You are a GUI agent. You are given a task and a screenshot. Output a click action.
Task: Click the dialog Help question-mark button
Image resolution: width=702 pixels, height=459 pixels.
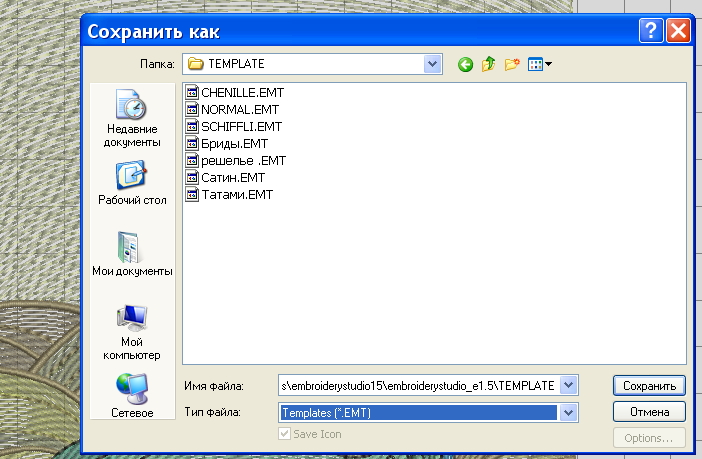pos(651,31)
